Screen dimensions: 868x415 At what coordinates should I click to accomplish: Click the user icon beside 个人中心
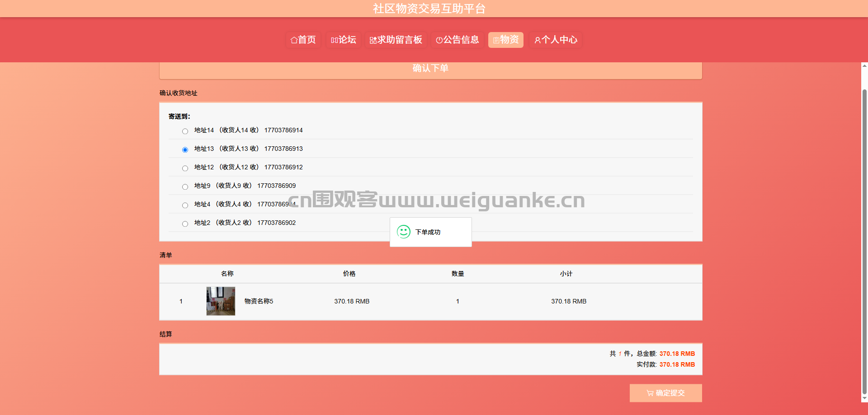[538, 40]
